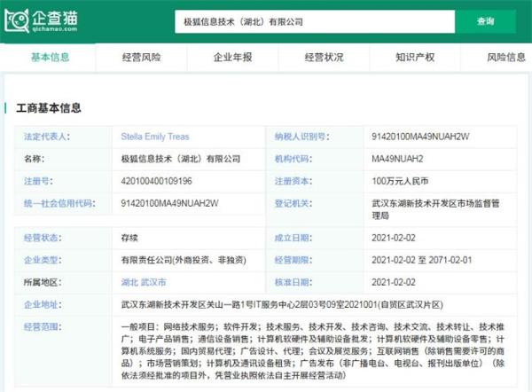Click the 经营期限 label

293,261
